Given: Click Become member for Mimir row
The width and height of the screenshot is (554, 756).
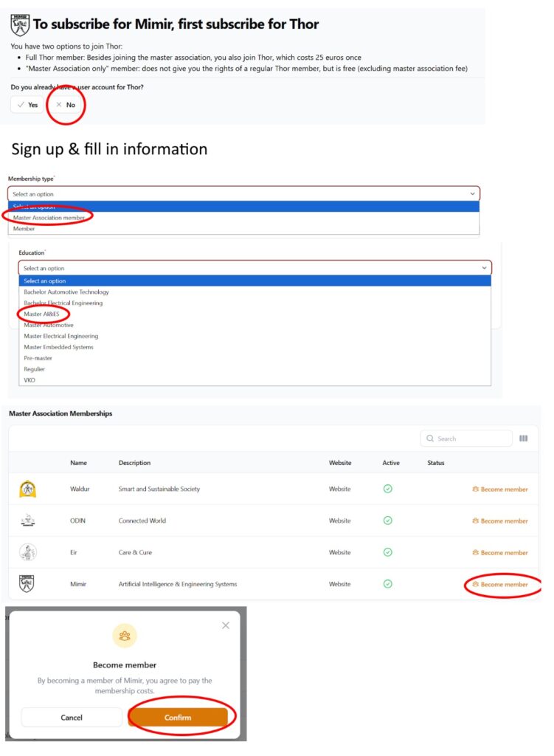Looking at the screenshot, I should (x=500, y=584).
